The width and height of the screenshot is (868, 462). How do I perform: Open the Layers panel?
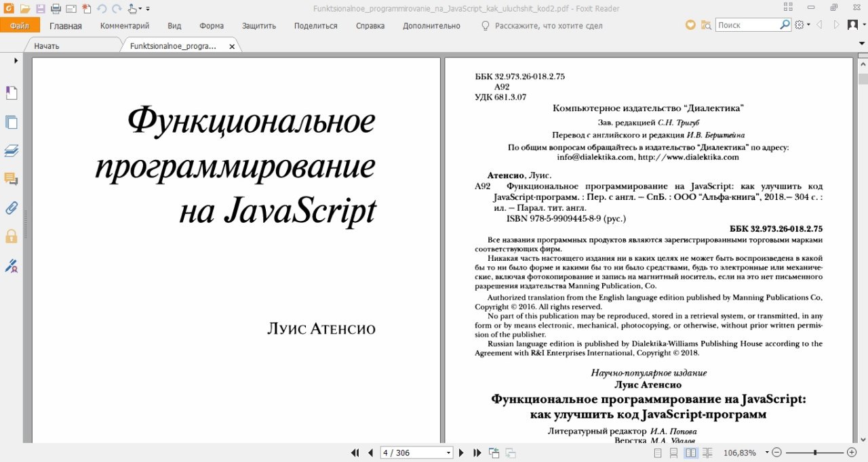click(12, 150)
